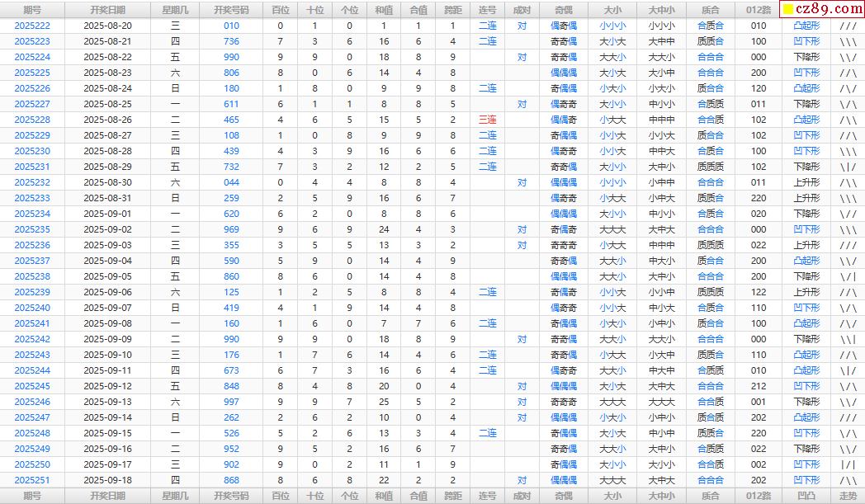Click the 二连 entry in row 2025223
This screenshot has height=504, width=865.
pyautogui.click(x=488, y=41)
